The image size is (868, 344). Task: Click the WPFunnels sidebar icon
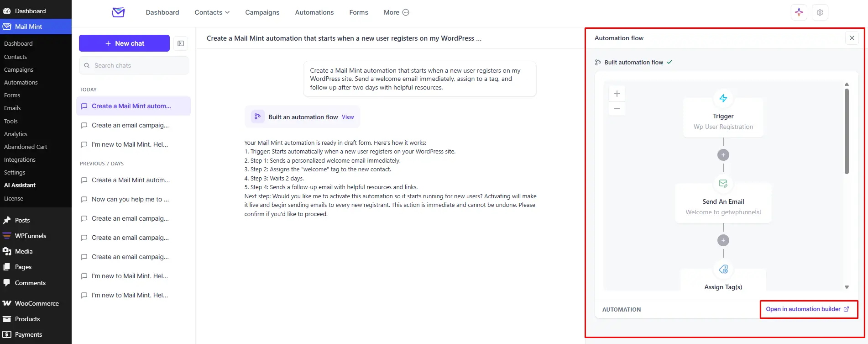7,236
